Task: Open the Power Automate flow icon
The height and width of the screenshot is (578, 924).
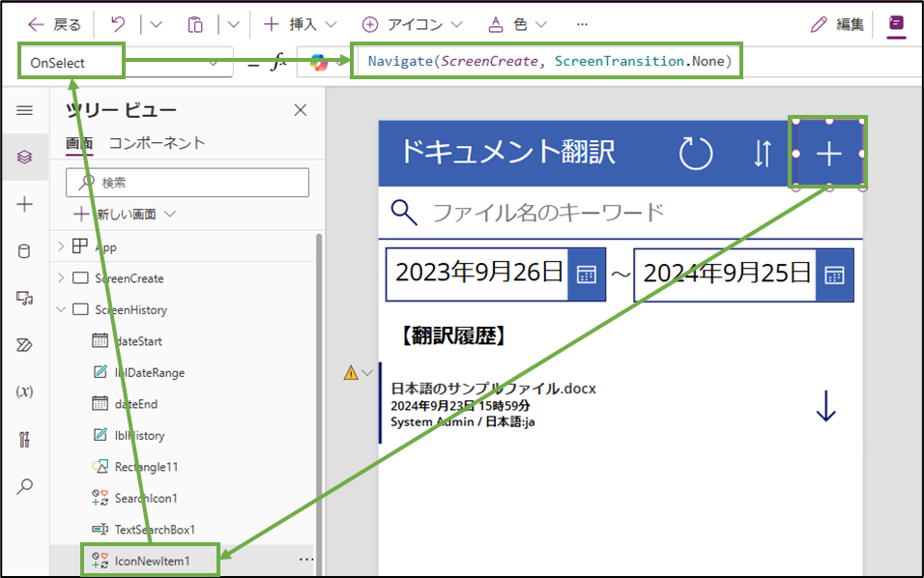Action: tap(25, 345)
